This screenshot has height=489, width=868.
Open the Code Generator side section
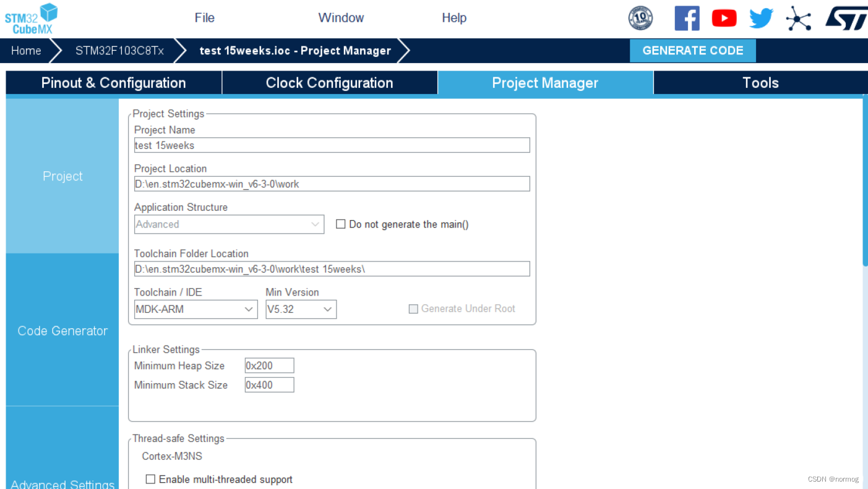[x=62, y=331]
